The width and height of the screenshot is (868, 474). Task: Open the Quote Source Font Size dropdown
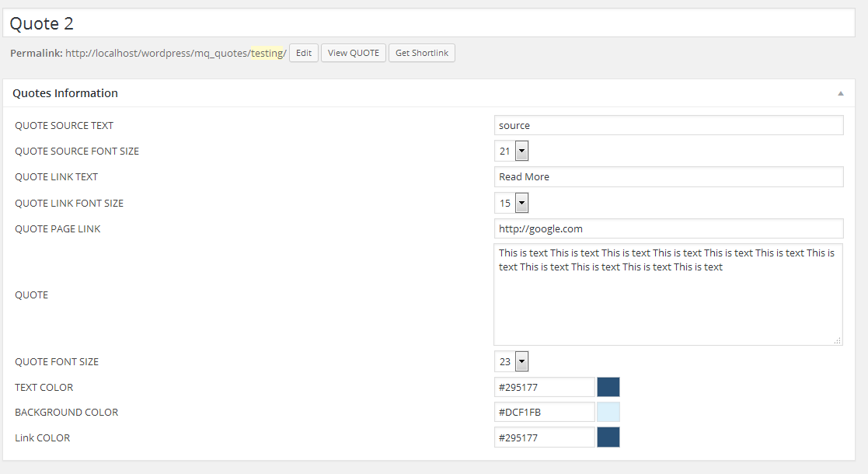pos(521,151)
